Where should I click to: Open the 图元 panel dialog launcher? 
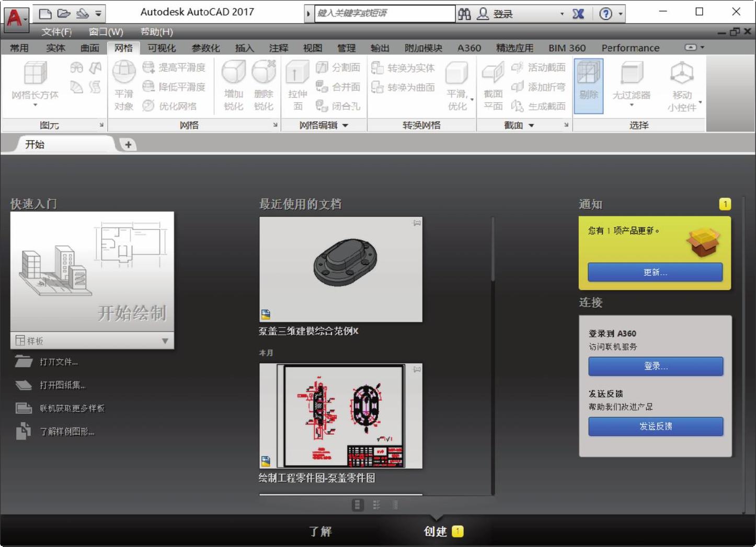pyautogui.click(x=101, y=125)
